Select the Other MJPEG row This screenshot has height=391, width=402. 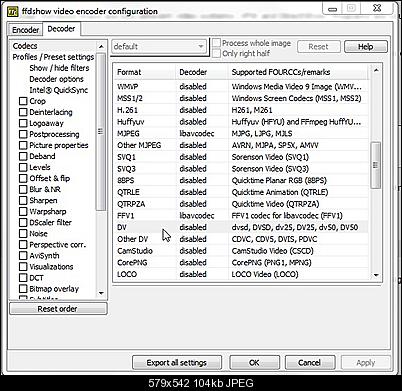(242, 145)
